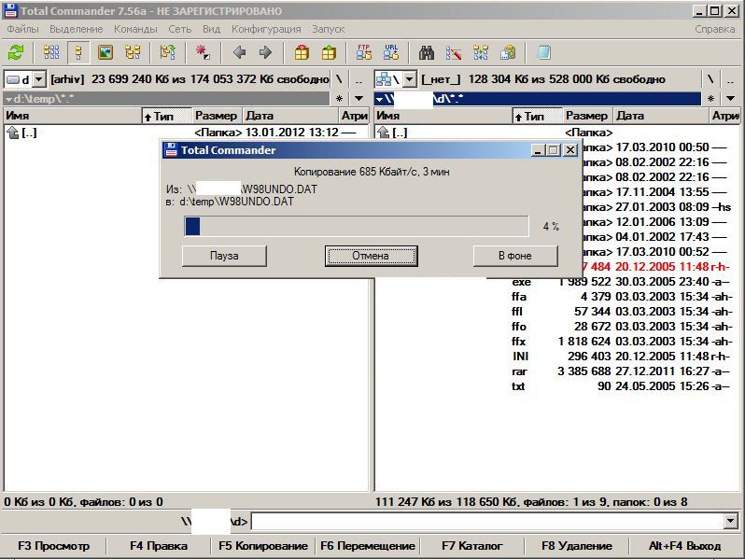The image size is (745, 560).
Task: Open new URL FTP connection icon
Action: (x=391, y=52)
